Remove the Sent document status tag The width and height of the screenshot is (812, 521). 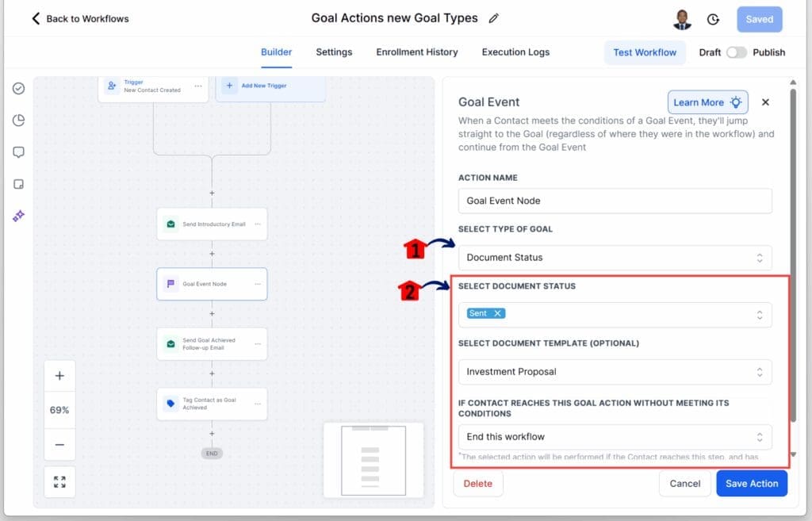tap(497, 313)
